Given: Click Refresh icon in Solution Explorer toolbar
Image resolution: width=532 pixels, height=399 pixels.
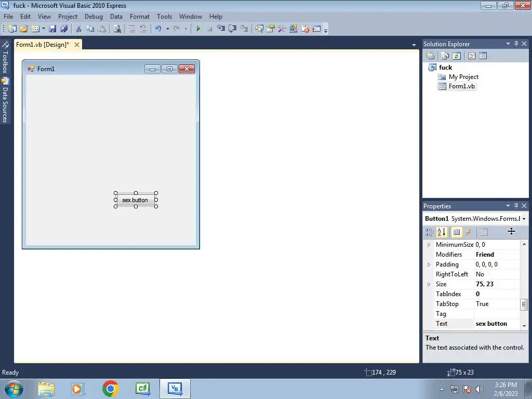Looking at the screenshot, I should pos(457,56).
